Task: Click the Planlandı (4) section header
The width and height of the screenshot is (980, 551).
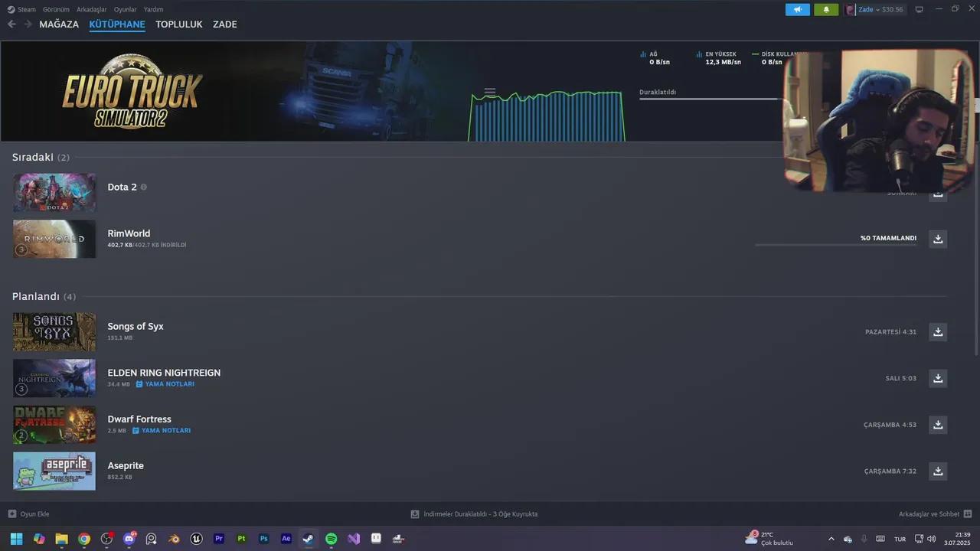Action: click(44, 296)
